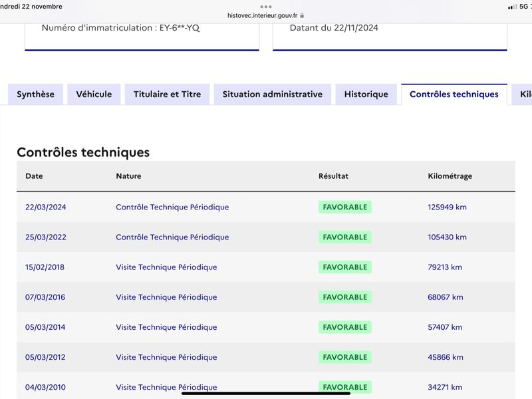The width and height of the screenshot is (532, 399).
Task: Select the 25/03/2022 Contrôle Technique Périodique row
Action: point(266,237)
